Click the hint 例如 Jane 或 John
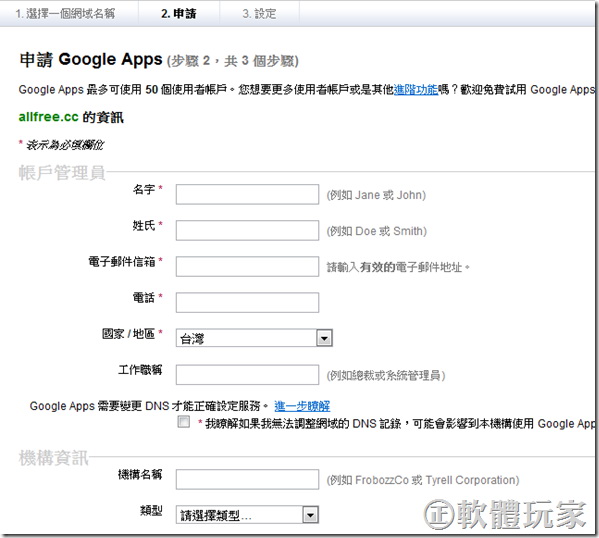599x538 pixels. 376,195
